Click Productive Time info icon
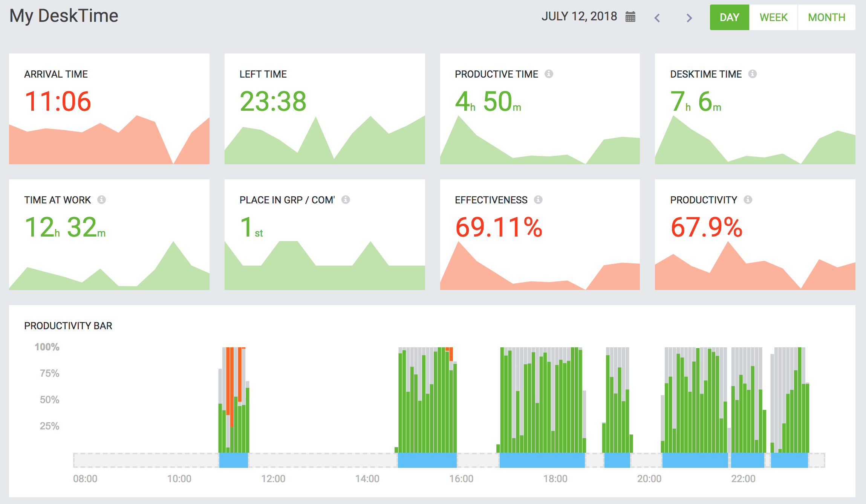This screenshot has width=866, height=504. pos(549,74)
